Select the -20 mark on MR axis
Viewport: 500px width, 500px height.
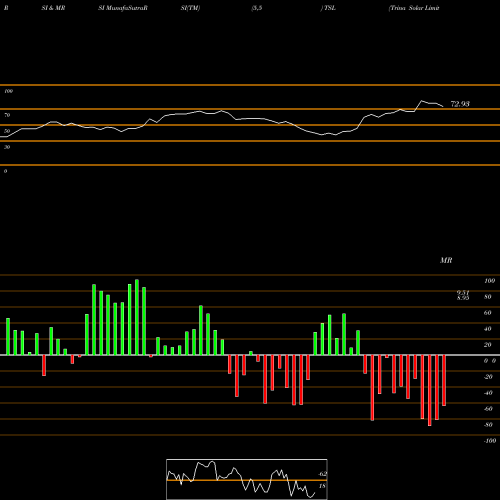click(488, 377)
